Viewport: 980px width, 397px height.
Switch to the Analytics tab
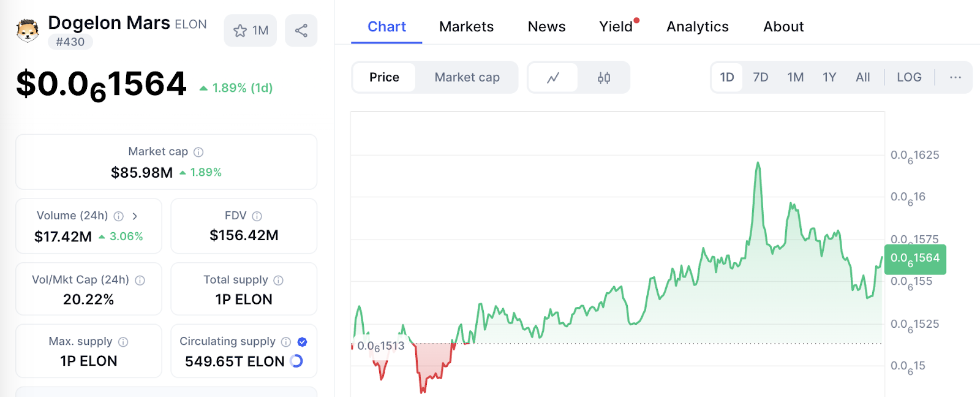(698, 27)
